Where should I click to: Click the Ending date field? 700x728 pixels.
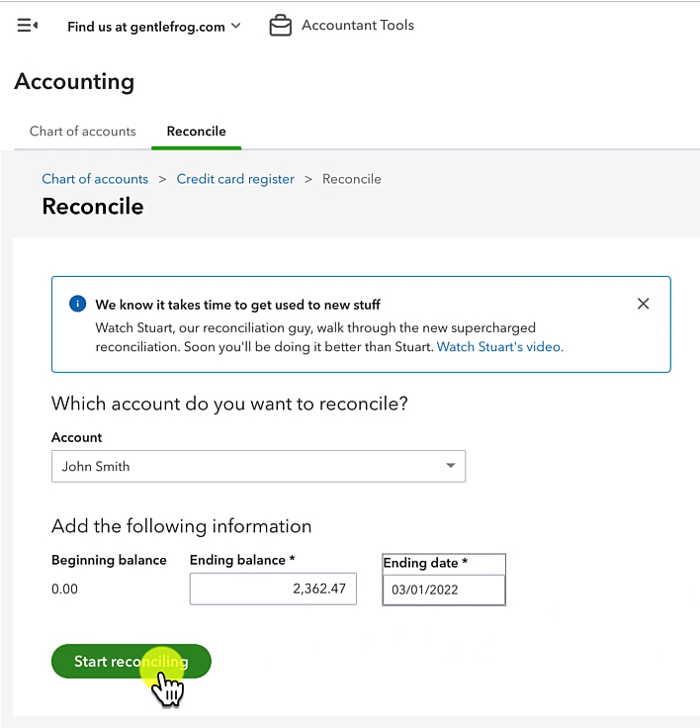(x=444, y=590)
